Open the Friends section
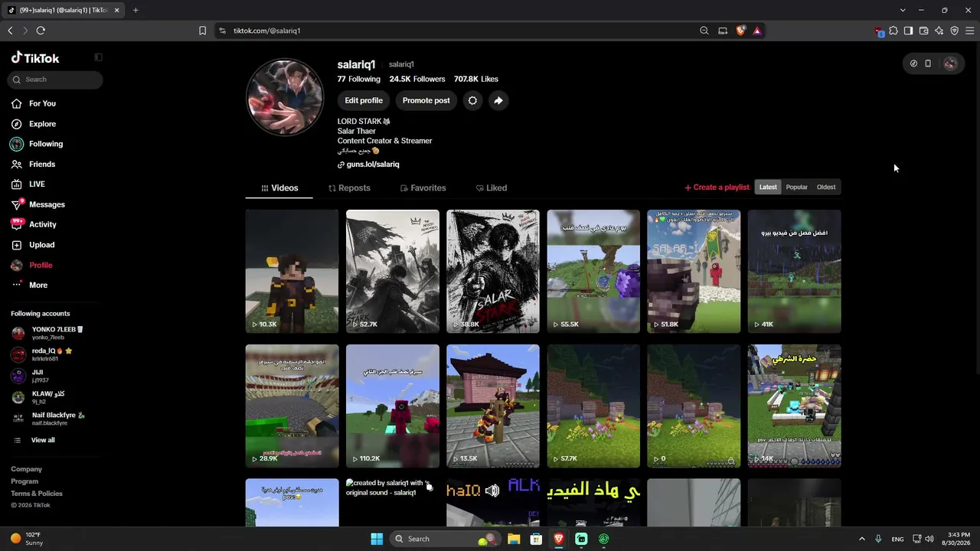 (33, 164)
